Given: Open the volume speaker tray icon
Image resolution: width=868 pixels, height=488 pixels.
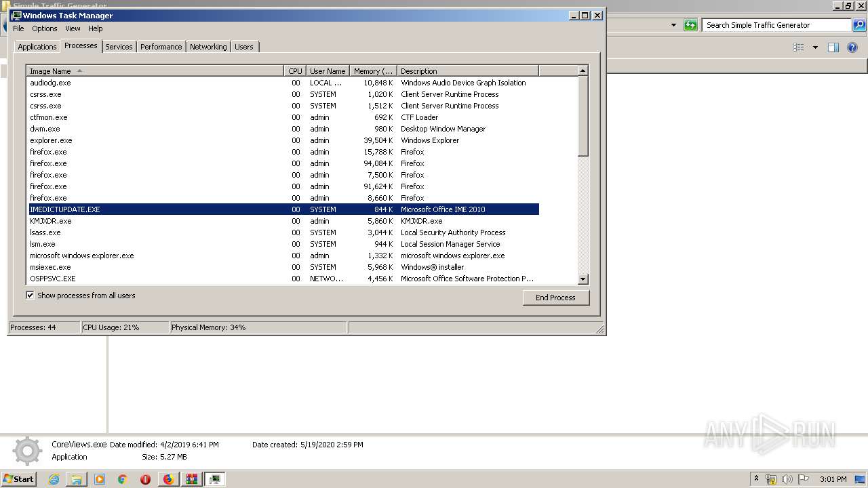Looking at the screenshot, I should click(787, 479).
